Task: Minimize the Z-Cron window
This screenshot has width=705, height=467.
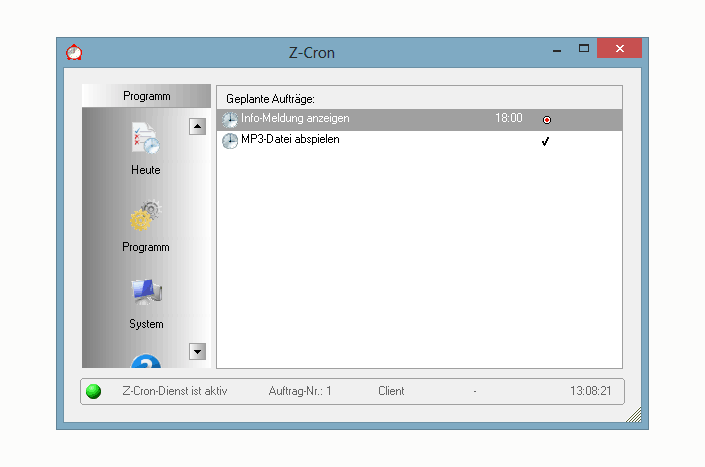Action: click(x=557, y=49)
